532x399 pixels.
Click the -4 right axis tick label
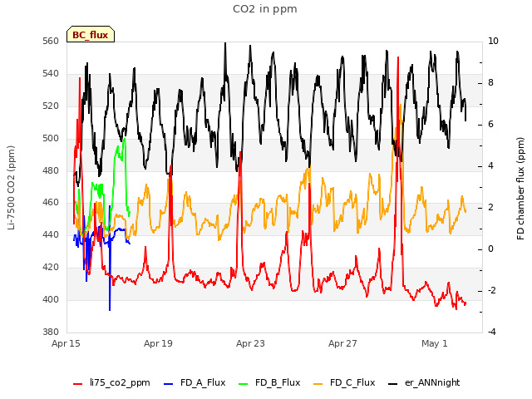492,332
